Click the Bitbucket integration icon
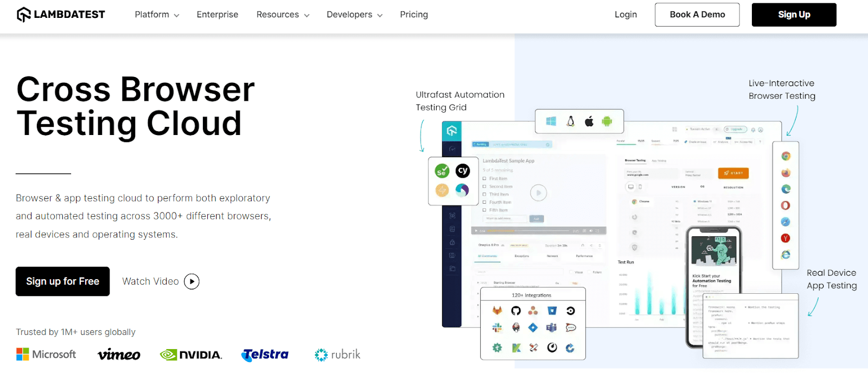The height and width of the screenshot is (380, 868). point(552,311)
